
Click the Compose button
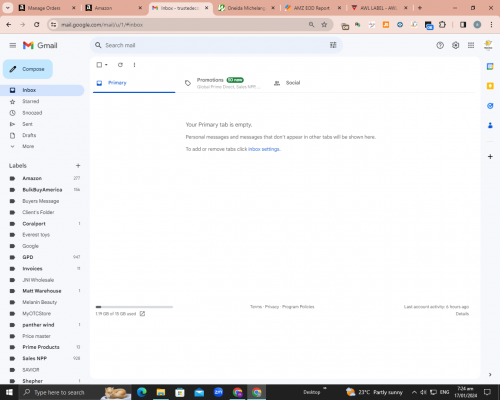pos(28,69)
